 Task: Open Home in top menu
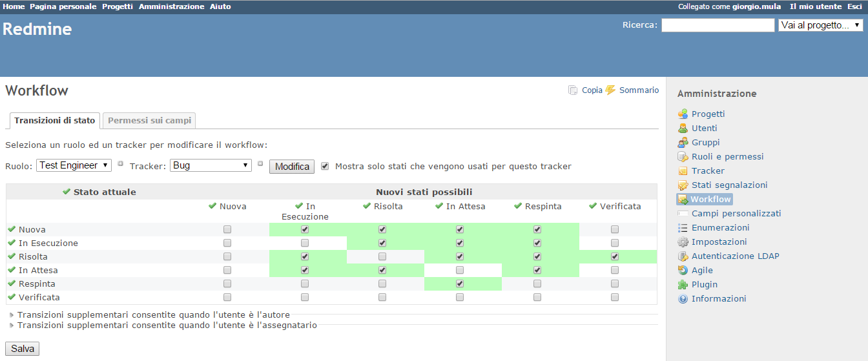(x=14, y=6)
